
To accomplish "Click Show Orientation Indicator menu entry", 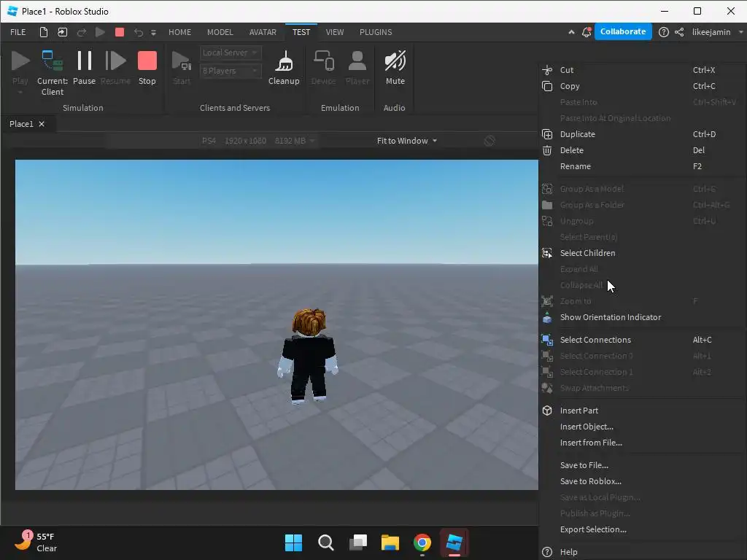I will click(x=643, y=317).
